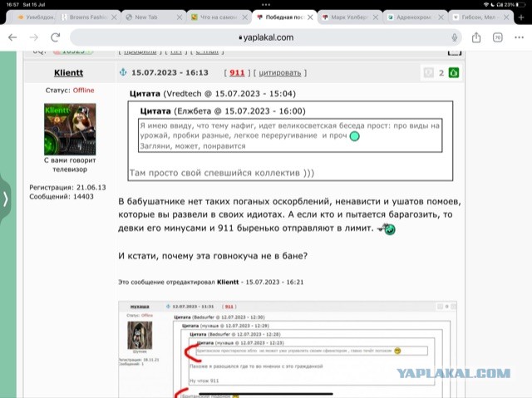Report the Klientt post via 911 link
This screenshot has width=532, height=398.
pyautogui.click(x=237, y=72)
